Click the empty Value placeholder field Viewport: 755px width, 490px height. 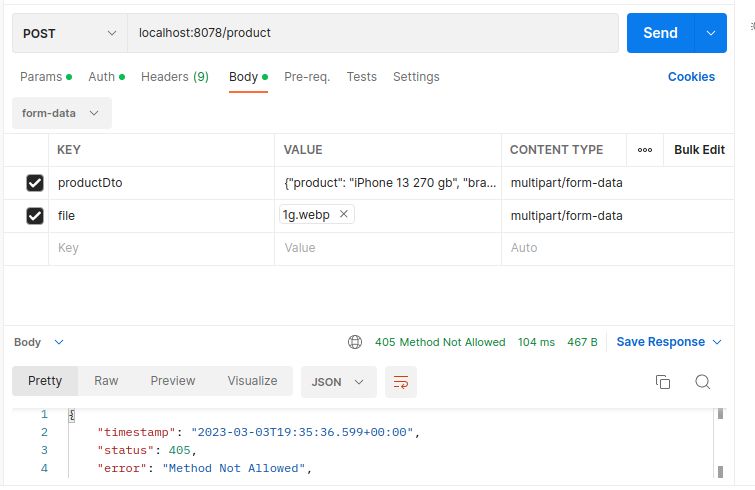tap(388, 248)
